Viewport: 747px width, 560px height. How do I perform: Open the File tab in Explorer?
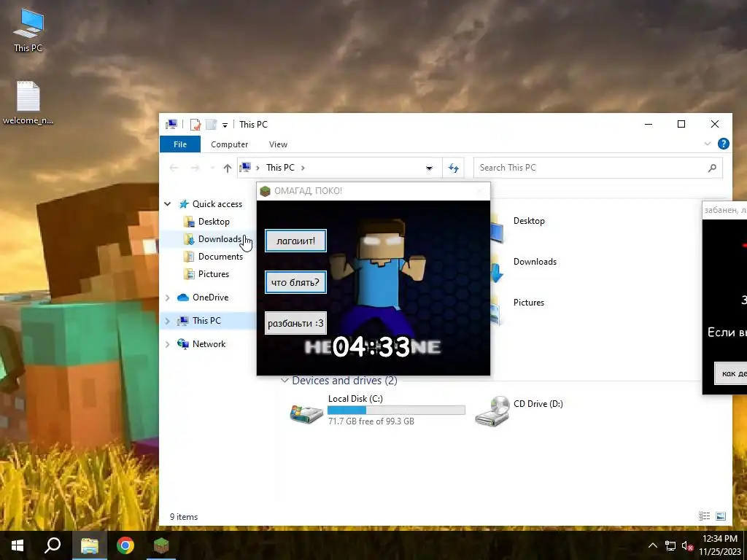tap(180, 144)
